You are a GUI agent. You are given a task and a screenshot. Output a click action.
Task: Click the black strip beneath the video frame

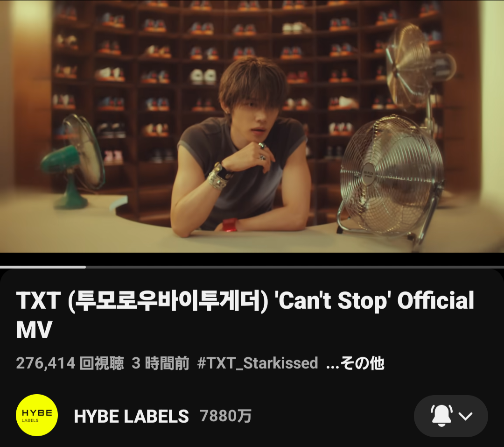pyautogui.click(x=252, y=259)
